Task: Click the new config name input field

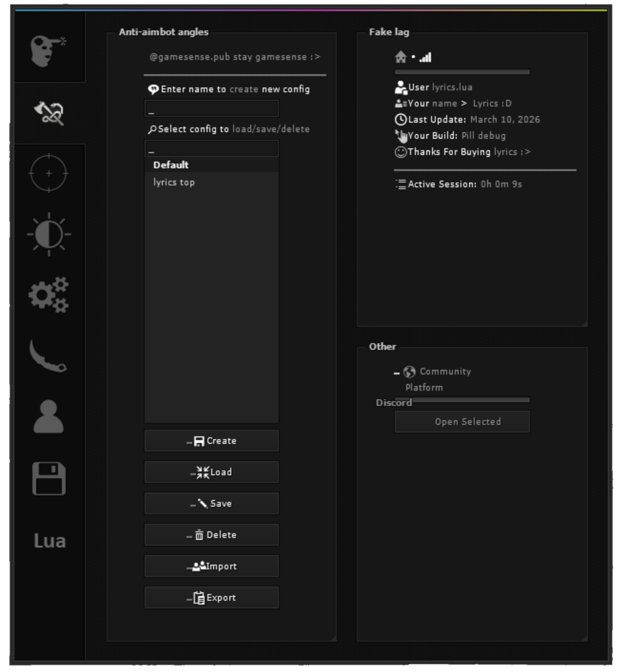Action: [212, 108]
